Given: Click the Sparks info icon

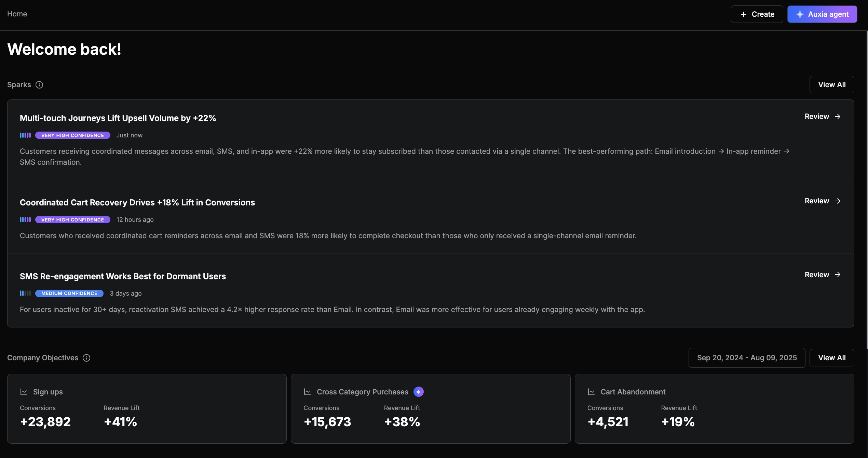Looking at the screenshot, I should (39, 85).
